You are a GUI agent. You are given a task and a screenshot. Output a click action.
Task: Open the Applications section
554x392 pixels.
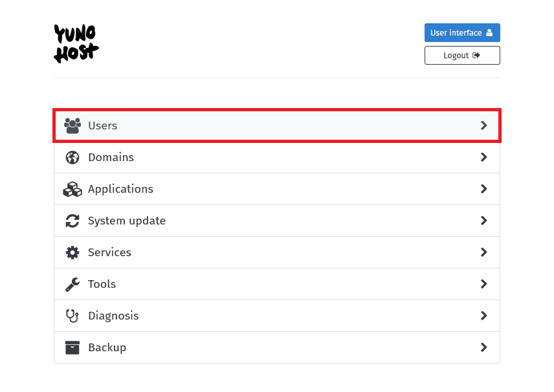pos(194,189)
